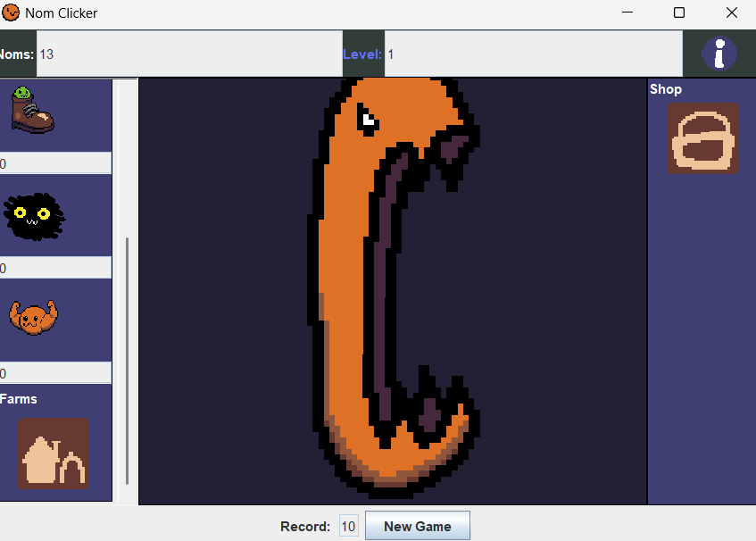Select the black fuzzy monster icon
Screen dimensions: 756x541
[34, 216]
